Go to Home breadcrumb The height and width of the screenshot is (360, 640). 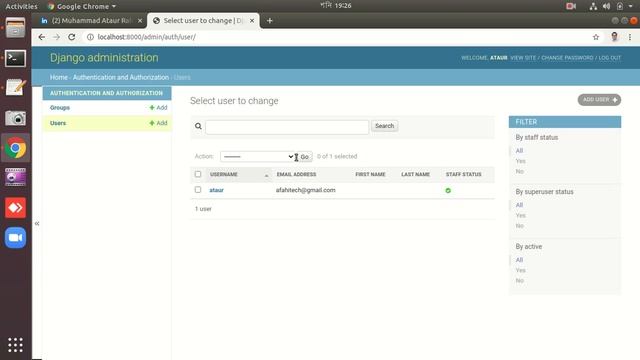(59, 77)
